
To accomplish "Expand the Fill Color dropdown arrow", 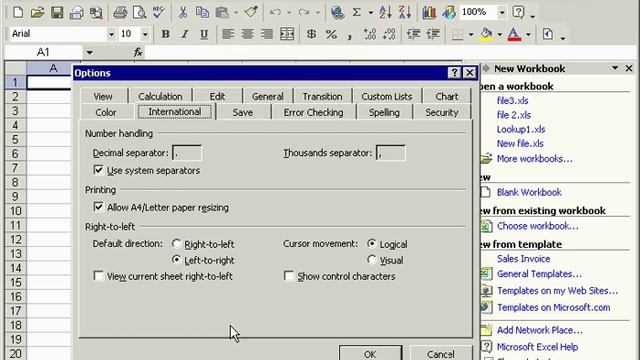I will pyautogui.click(x=500, y=34).
